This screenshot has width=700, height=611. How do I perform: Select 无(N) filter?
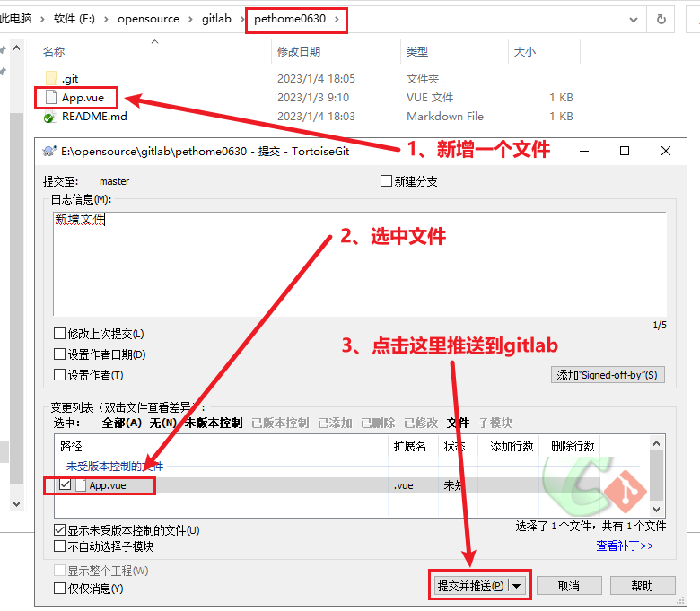pos(163,423)
